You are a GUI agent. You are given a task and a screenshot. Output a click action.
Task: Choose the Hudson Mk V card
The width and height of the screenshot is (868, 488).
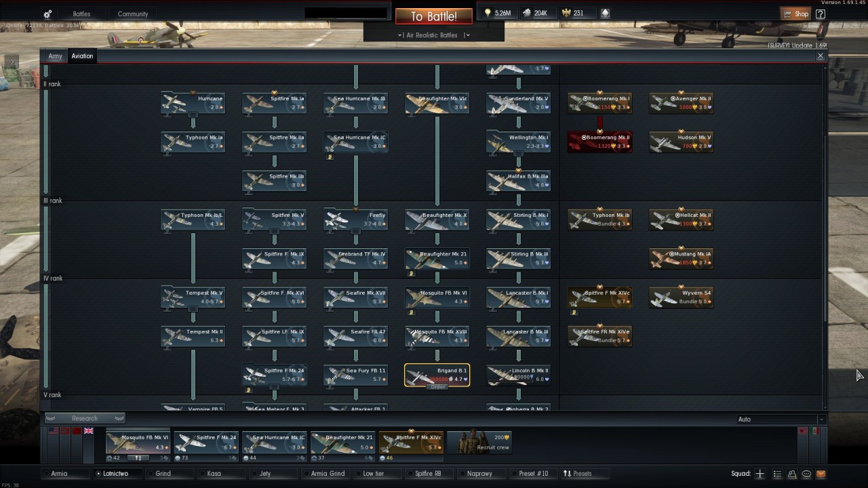(681, 142)
